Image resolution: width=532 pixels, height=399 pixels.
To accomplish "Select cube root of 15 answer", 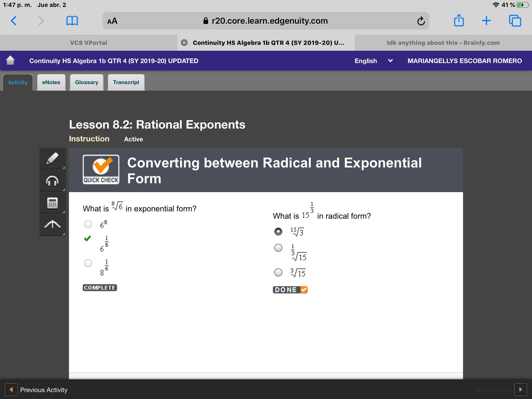I will [278, 272].
